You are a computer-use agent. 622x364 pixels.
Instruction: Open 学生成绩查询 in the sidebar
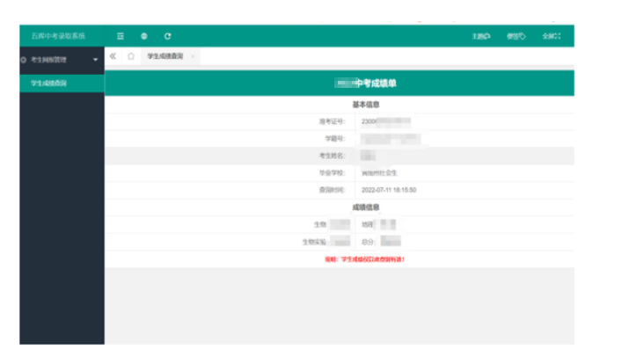coord(62,84)
